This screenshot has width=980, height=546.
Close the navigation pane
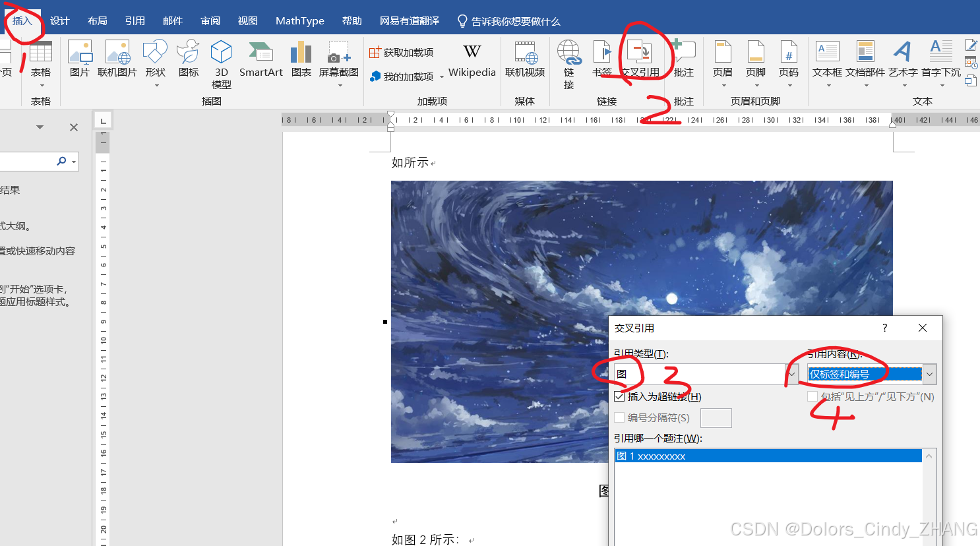tap(74, 127)
